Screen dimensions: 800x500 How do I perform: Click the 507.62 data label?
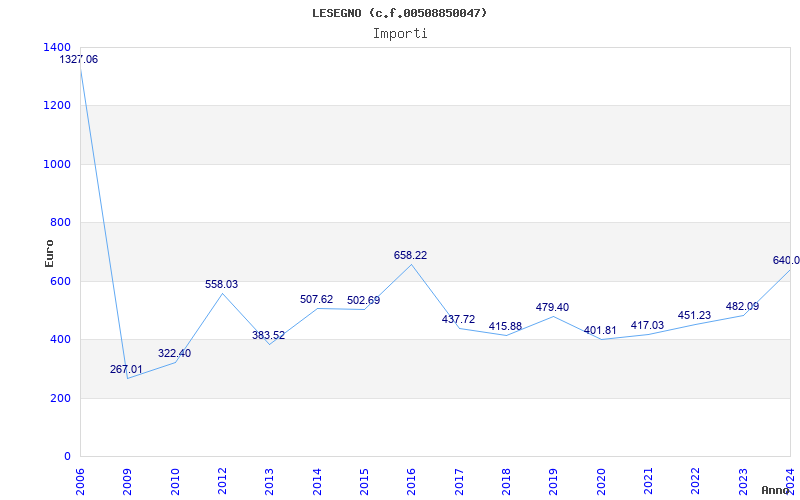pos(316,299)
